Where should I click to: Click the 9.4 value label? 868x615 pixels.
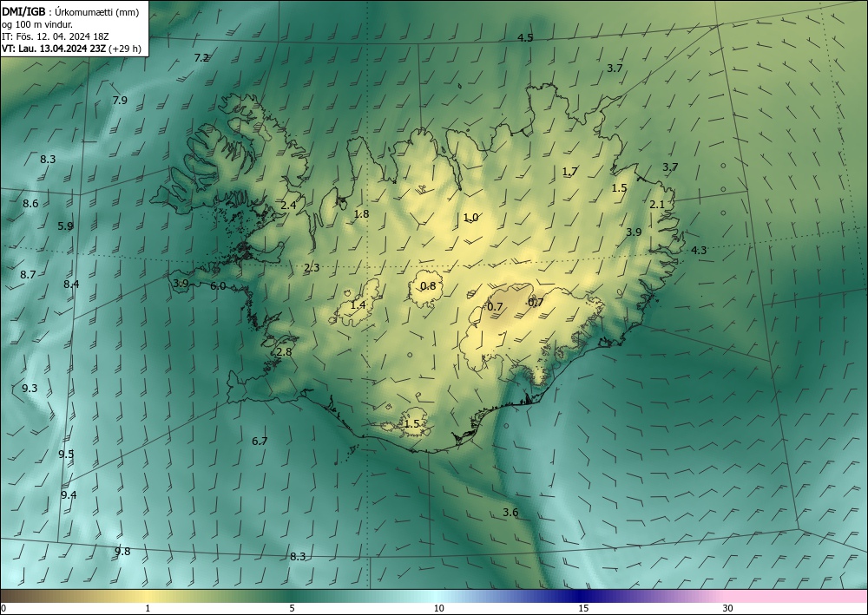[x=69, y=494]
